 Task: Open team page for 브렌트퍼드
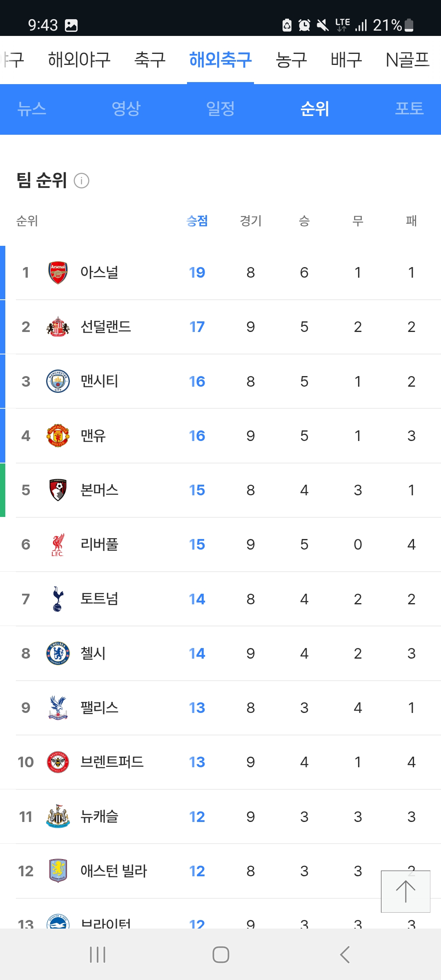pos(112,762)
